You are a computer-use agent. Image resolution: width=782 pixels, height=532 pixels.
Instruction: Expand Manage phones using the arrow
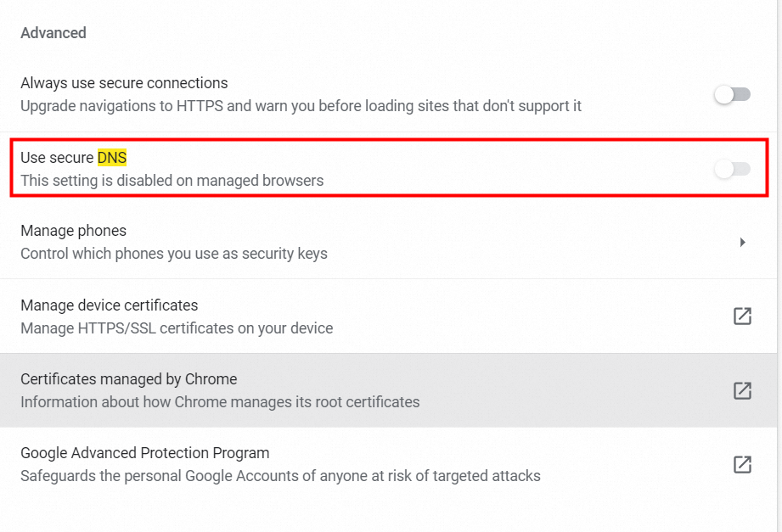(742, 243)
